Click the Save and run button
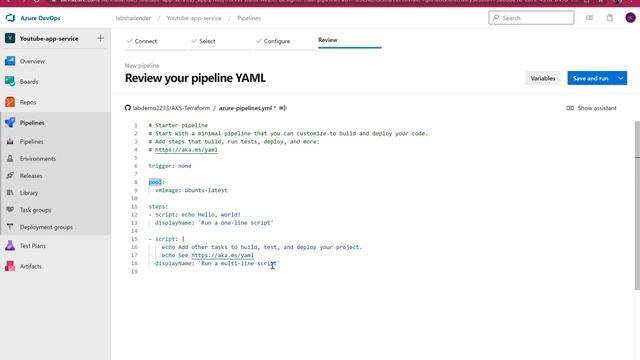The height and width of the screenshot is (360, 640). [591, 78]
